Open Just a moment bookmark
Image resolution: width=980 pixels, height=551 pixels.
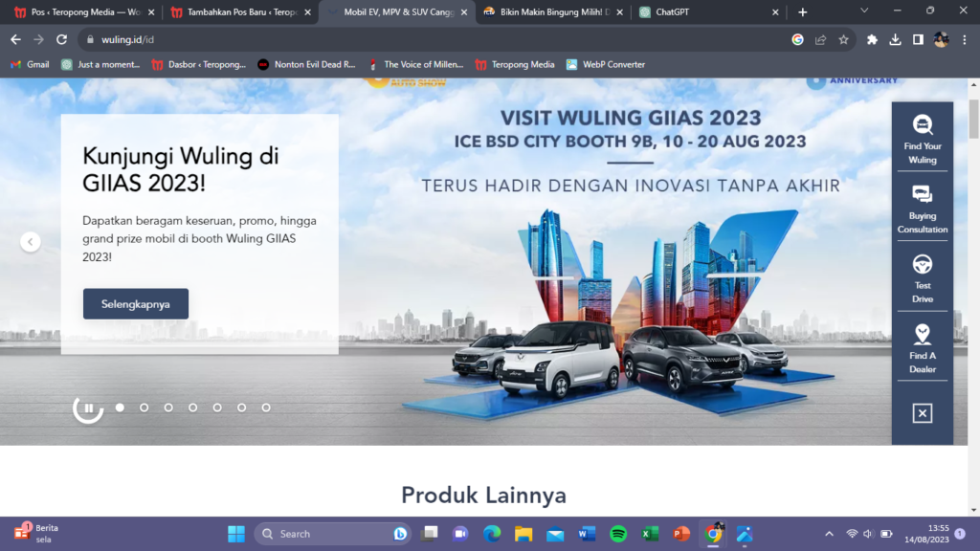coord(100,64)
